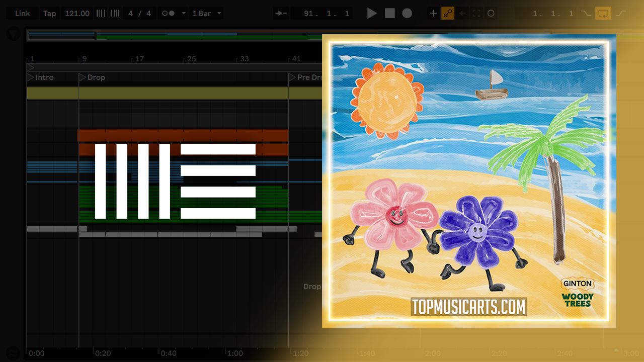Viewport: 644px width, 362px height.
Task: Click the MIDI Arrangement Overdub plus icon
Action: coord(433,14)
